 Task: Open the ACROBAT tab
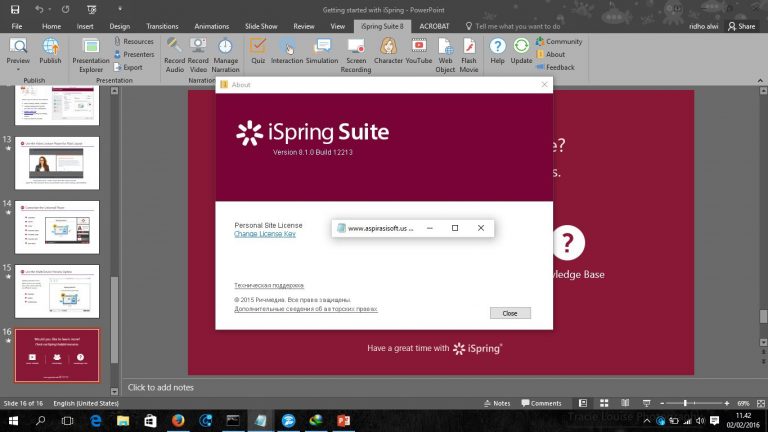(x=434, y=26)
